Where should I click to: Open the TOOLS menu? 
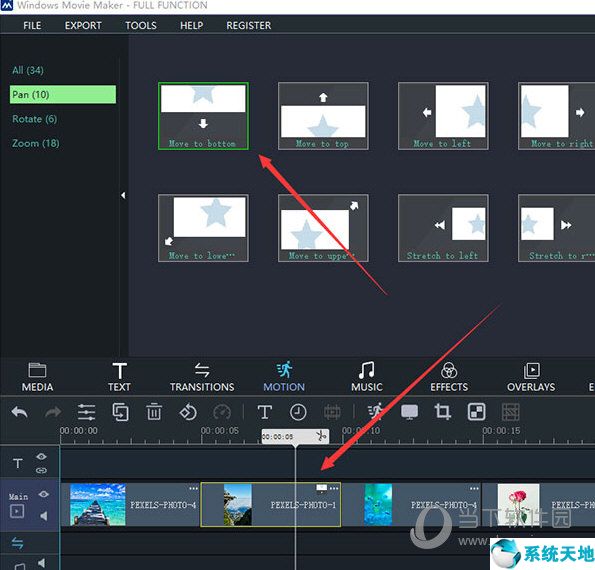(x=141, y=25)
